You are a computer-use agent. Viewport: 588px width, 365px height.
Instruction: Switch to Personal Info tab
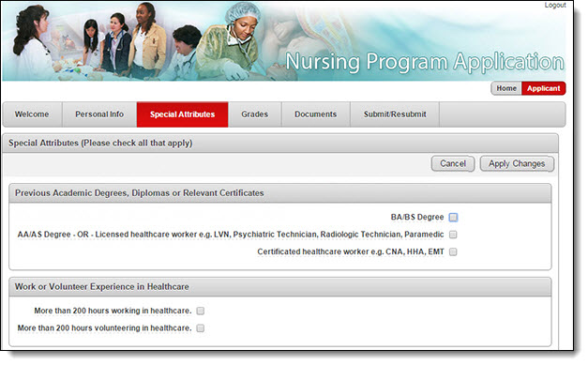click(x=99, y=114)
